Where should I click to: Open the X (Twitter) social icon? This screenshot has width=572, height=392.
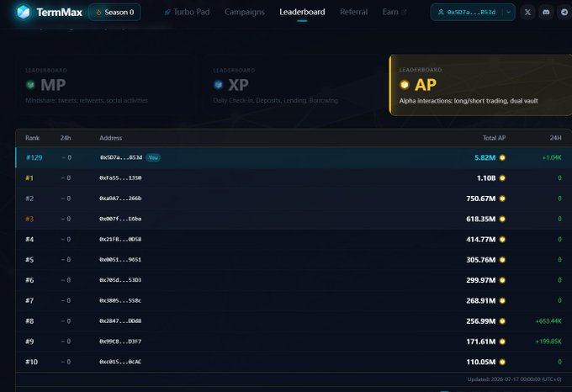(527, 12)
